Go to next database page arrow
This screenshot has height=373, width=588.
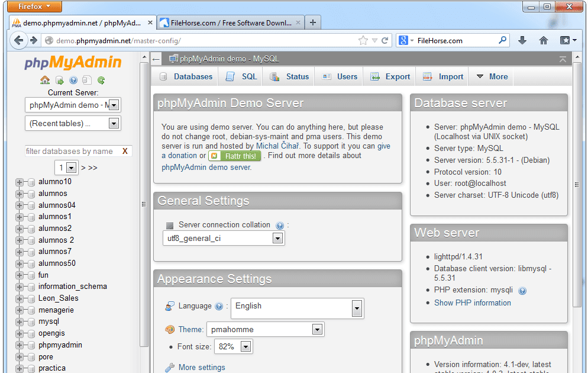83,168
